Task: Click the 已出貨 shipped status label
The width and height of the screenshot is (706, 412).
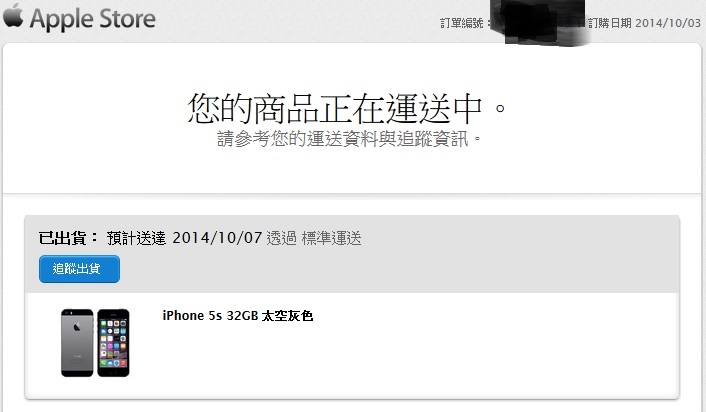Action: coord(63,238)
